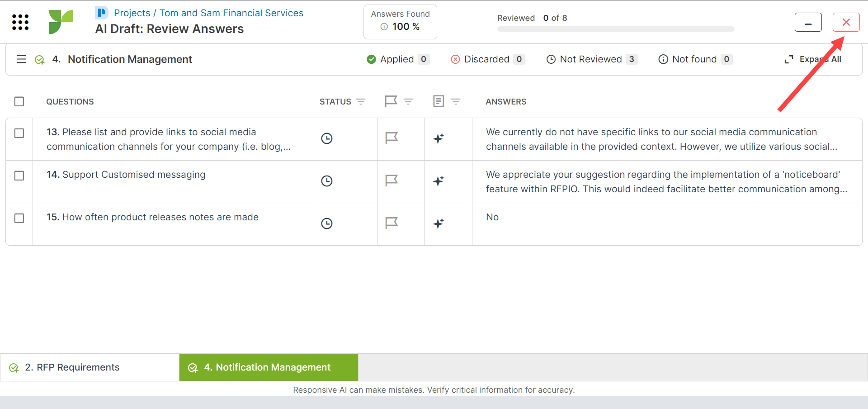Click the AI sparkle icon for question 14
Screen dimensions: 868x409
pos(439,181)
